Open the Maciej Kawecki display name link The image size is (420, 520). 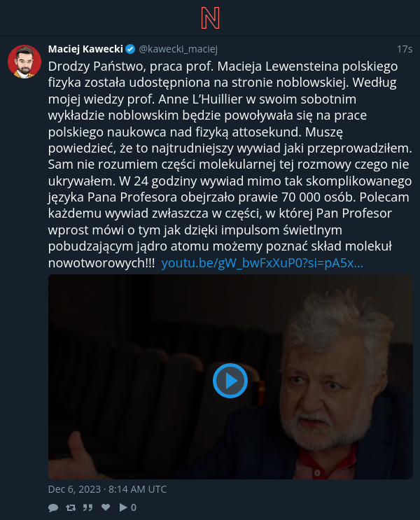(85, 49)
